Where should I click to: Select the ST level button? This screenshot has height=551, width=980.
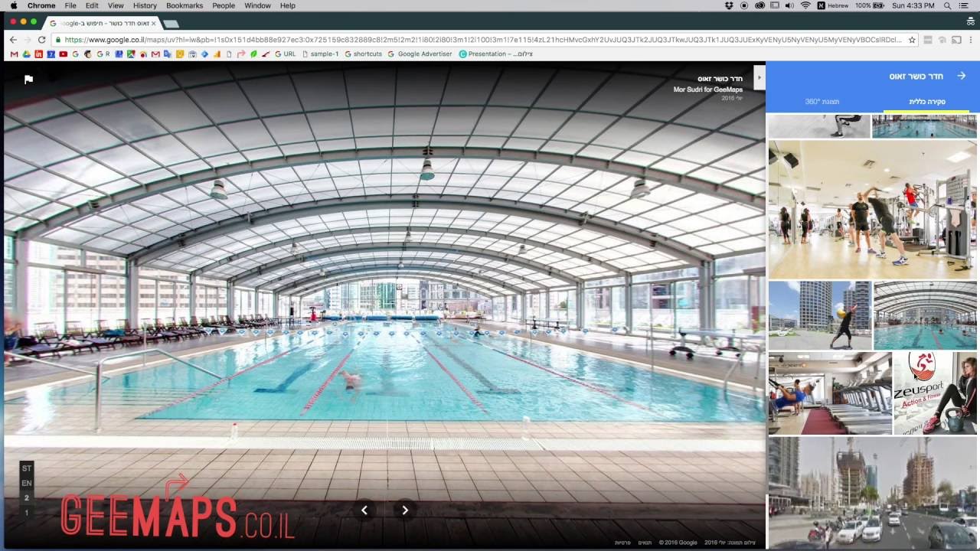click(27, 468)
